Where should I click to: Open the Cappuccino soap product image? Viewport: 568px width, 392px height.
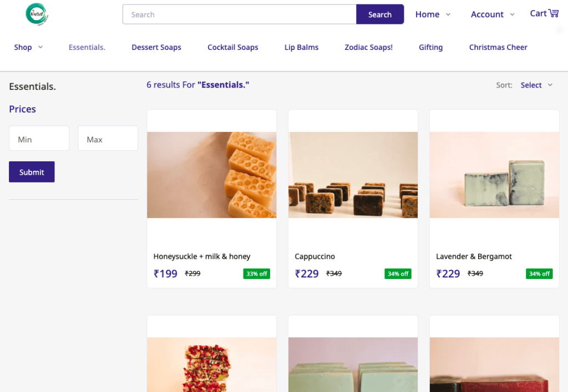tap(353, 175)
